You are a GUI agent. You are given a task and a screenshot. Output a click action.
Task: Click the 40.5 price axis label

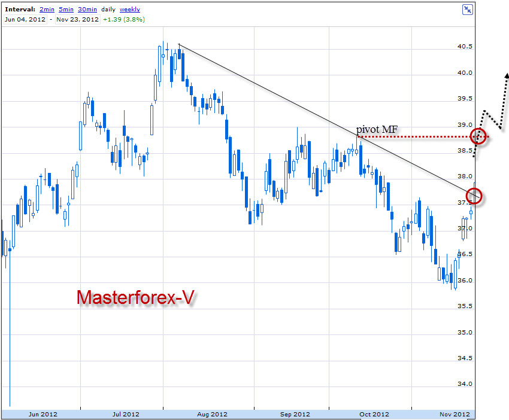point(465,47)
